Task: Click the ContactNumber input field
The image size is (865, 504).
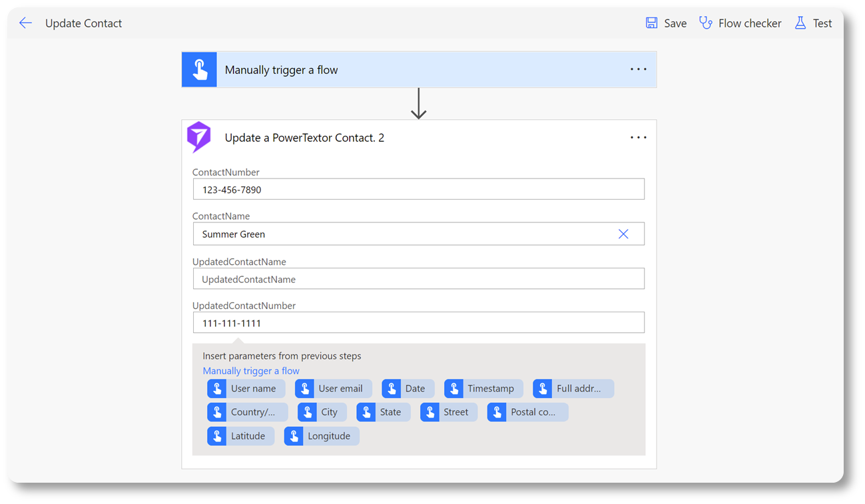Action: 418,189
